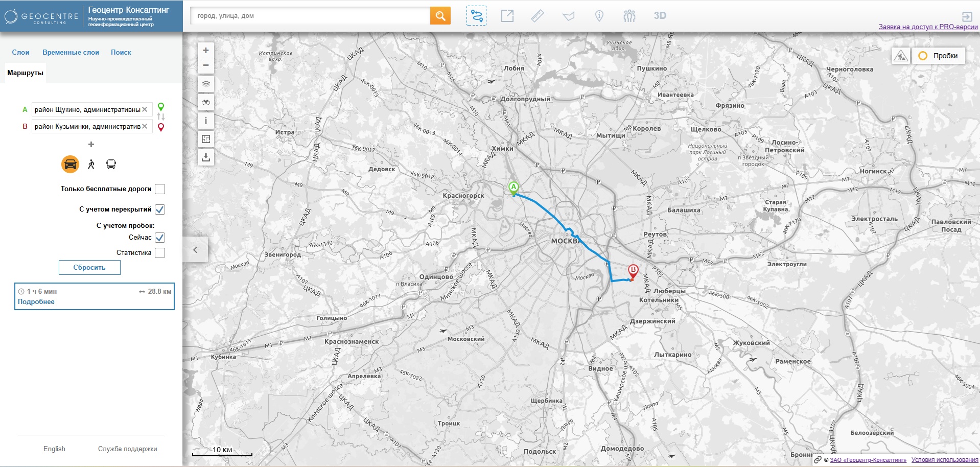Tick the "Статистика" traffic checkbox
The image size is (980, 467).
(x=160, y=253)
